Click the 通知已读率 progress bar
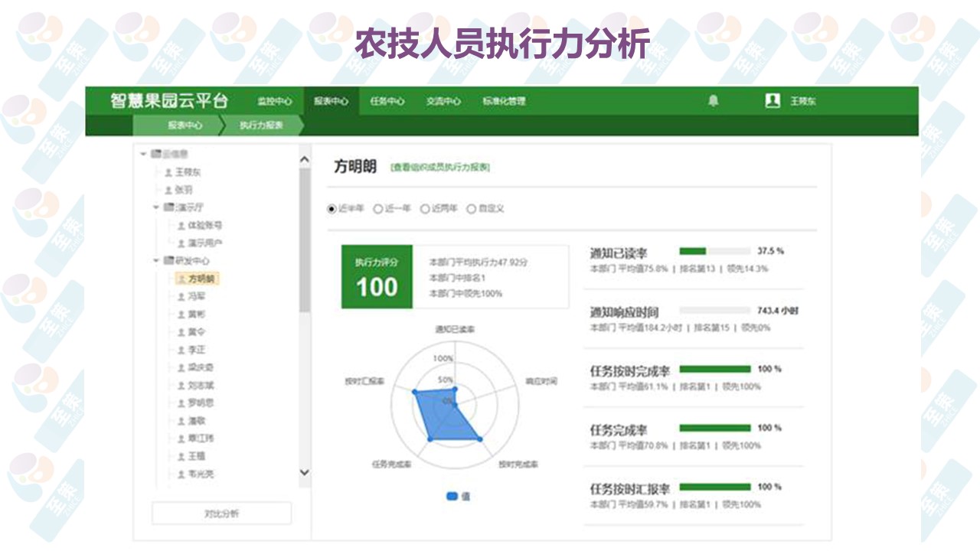The image size is (980, 551). [714, 251]
